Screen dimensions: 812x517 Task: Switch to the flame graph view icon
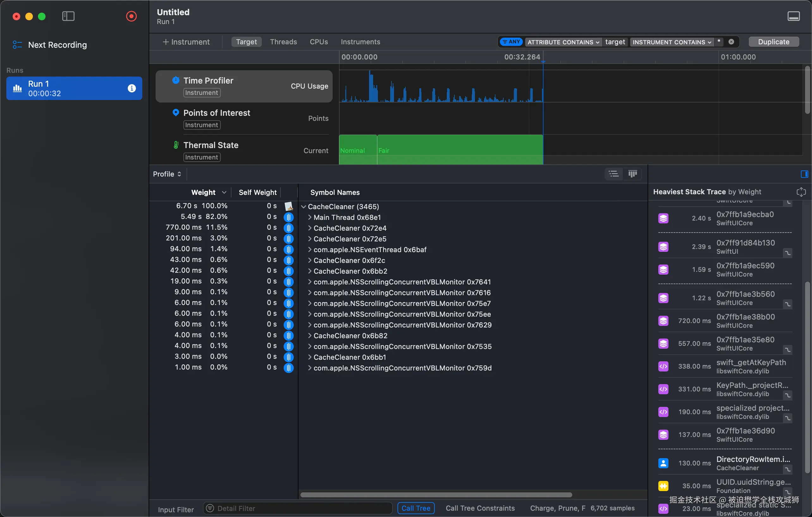pos(632,174)
